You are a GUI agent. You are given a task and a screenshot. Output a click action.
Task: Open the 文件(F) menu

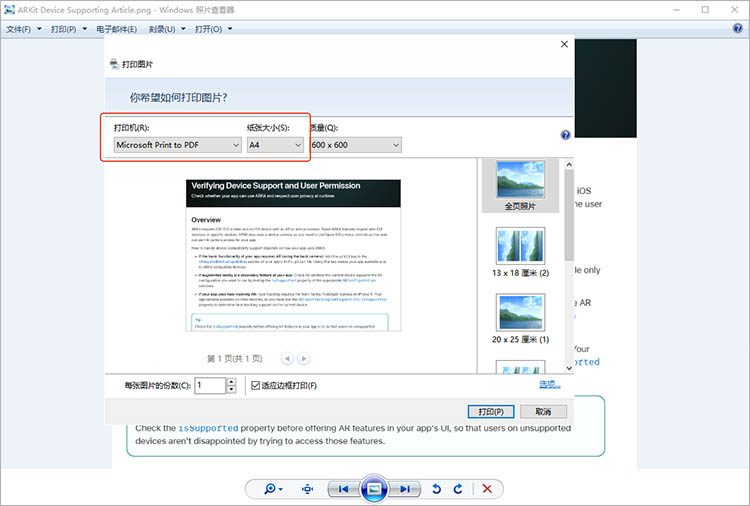[x=19, y=29]
